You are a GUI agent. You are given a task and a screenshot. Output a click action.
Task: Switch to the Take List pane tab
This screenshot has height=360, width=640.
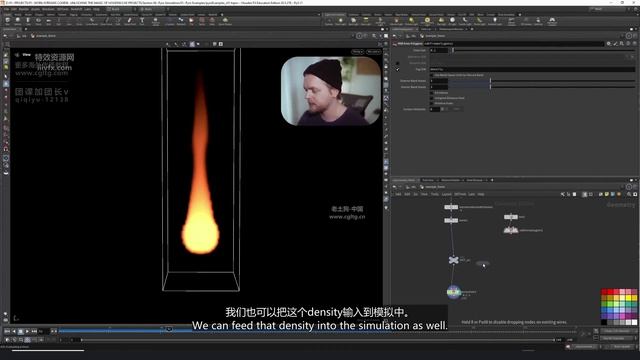[426, 29]
